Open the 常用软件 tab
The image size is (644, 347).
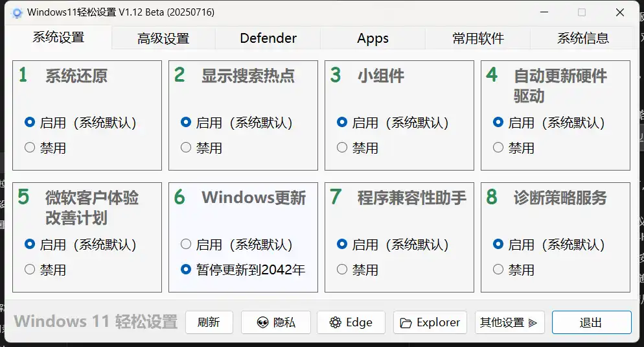[477, 38]
